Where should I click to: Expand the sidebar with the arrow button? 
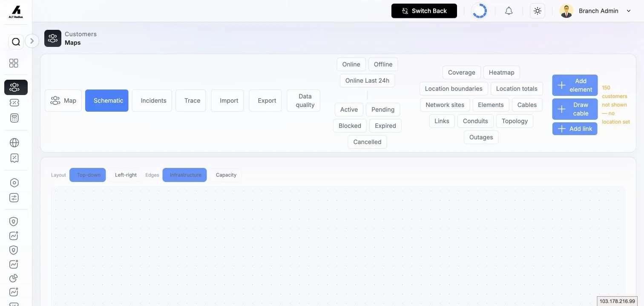click(x=32, y=41)
